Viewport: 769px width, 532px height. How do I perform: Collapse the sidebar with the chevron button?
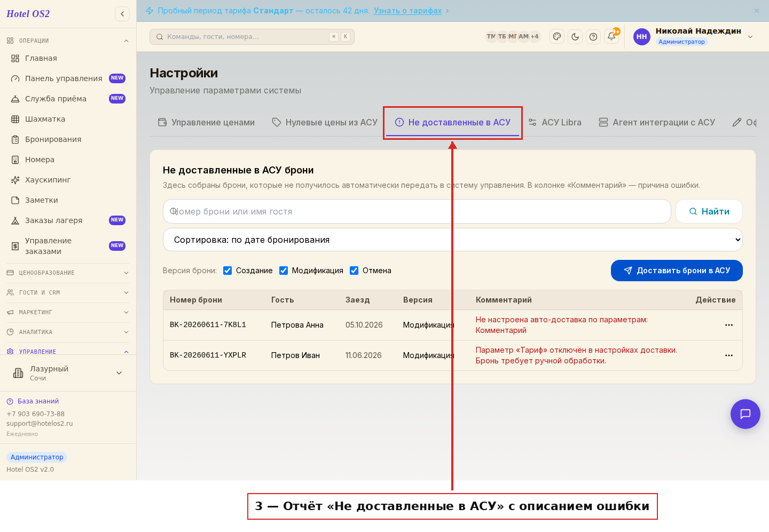pyautogui.click(x=122, y=14)
